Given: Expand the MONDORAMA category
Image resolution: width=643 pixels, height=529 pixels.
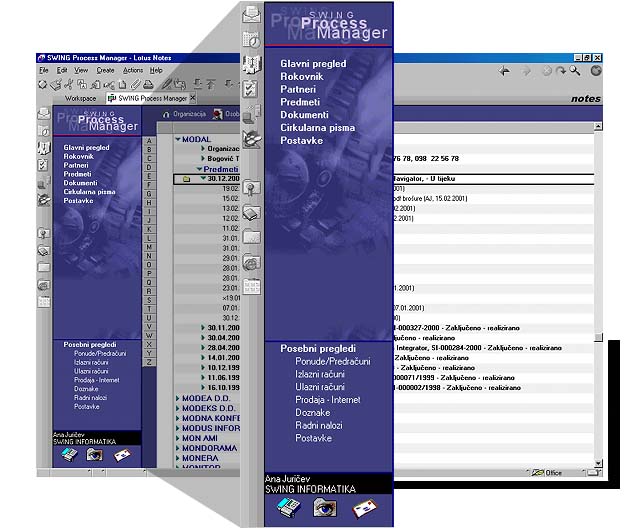Looking at the screenshot, I should [x=178, y=448].
